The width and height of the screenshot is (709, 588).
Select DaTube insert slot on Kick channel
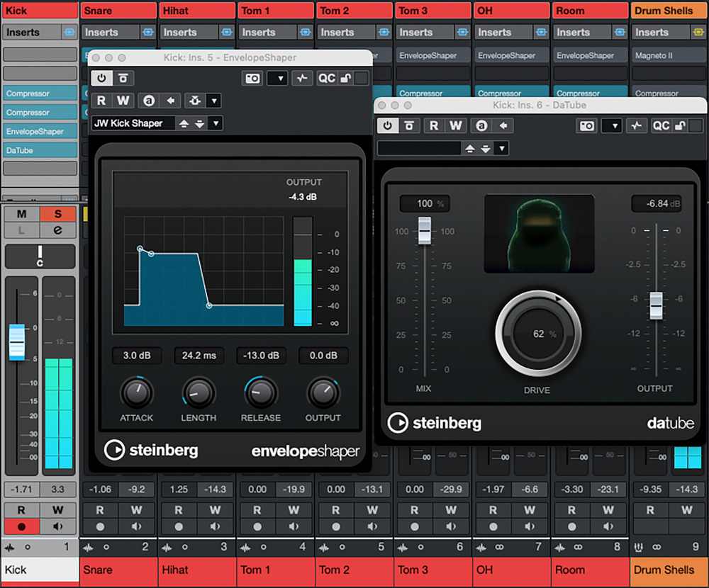tap(40, 150)
